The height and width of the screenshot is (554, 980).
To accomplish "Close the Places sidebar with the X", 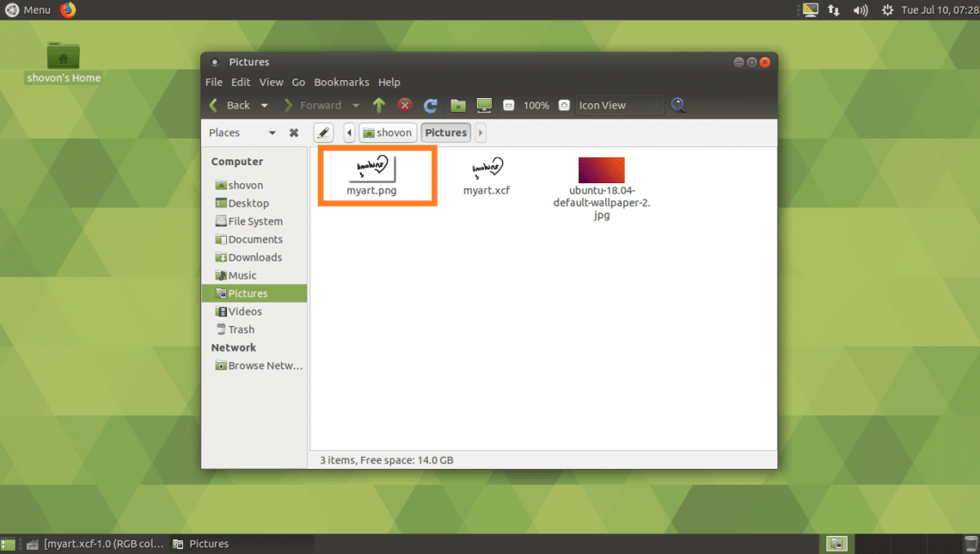I will (x=294, y=132).
